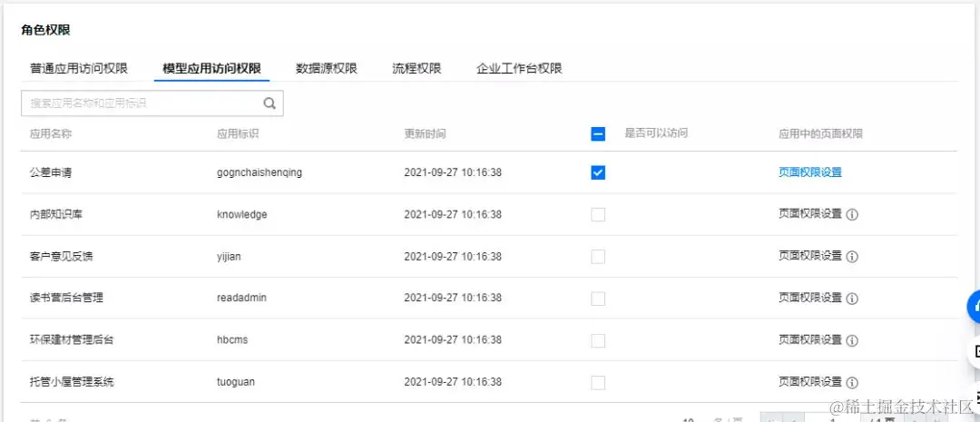Click the gognchaishenqing identifier
980x422 pixels.
coord(260,172)
